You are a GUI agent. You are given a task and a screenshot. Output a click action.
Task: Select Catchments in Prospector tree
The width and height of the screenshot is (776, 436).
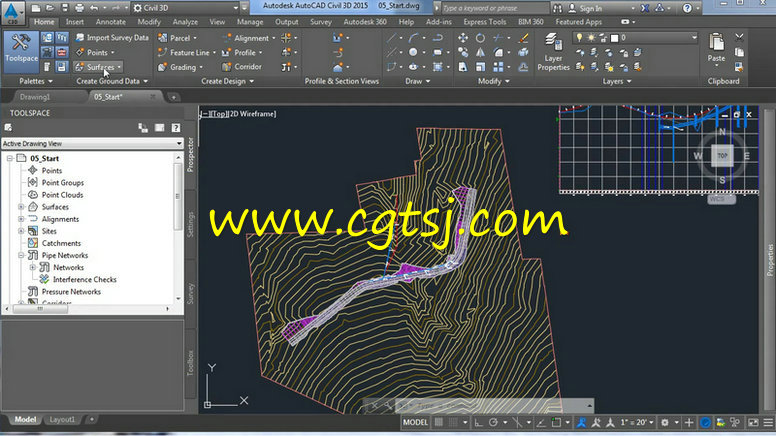61,243
